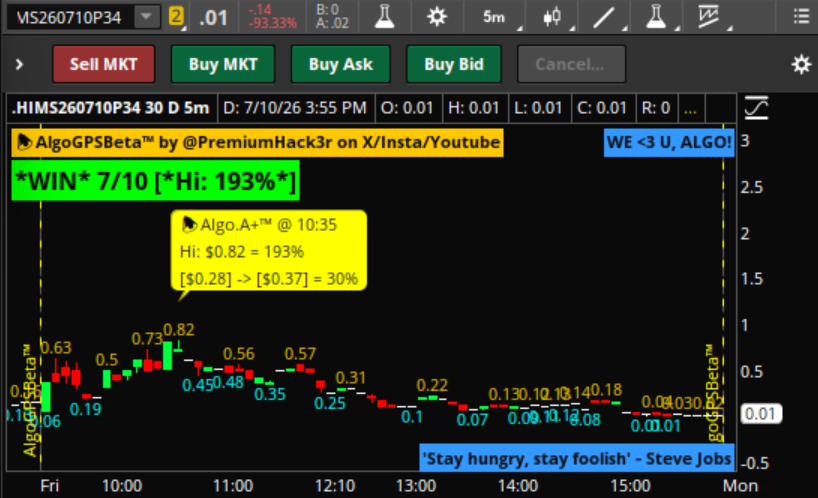The width and height of the screenshot is (818, 498).
Task: Click the 0.57 price label
Action: pyautogui.click(x=300, y=354)
